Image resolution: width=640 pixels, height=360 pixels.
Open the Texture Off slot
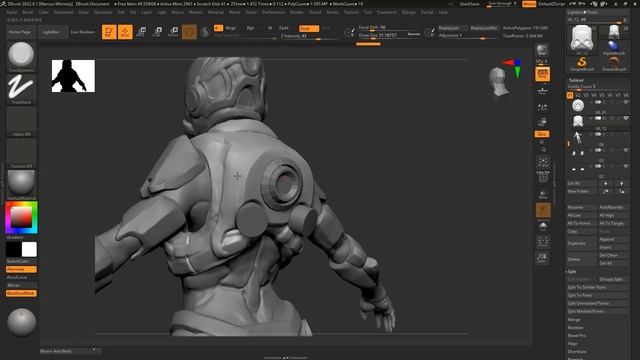[x=21, y=153]
